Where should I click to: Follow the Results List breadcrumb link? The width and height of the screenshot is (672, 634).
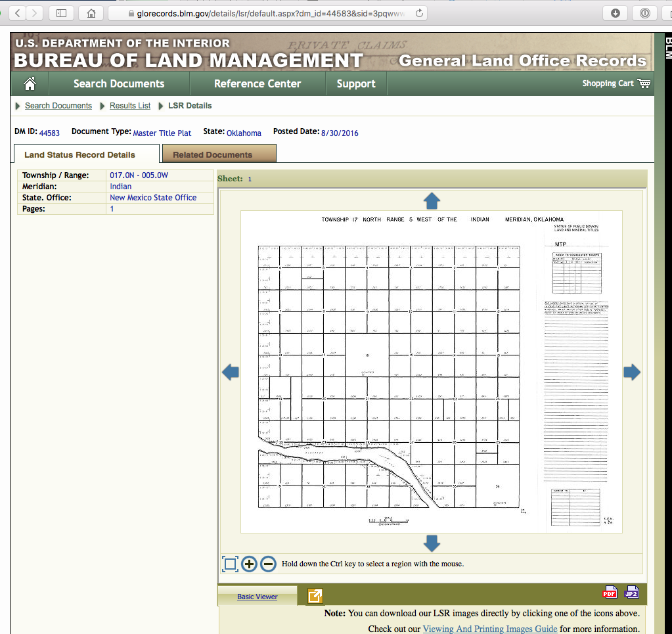[130, 106]
